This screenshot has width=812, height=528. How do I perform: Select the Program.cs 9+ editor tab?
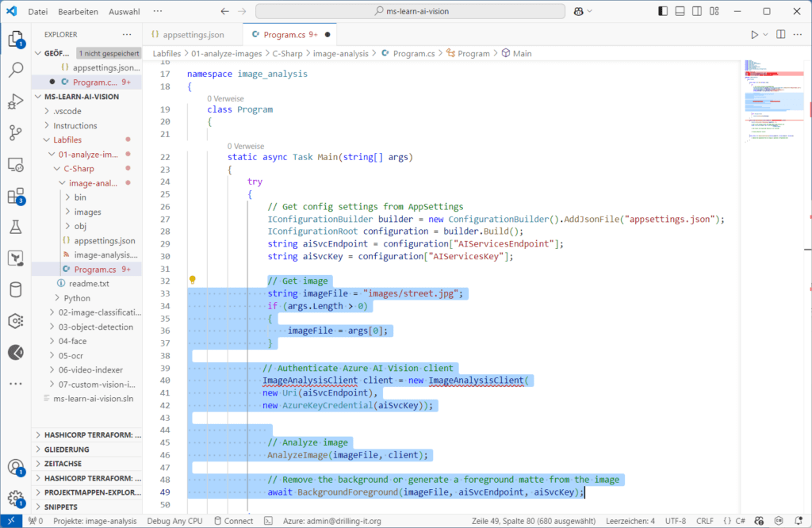pyautogui.click(x=290, y=35)
